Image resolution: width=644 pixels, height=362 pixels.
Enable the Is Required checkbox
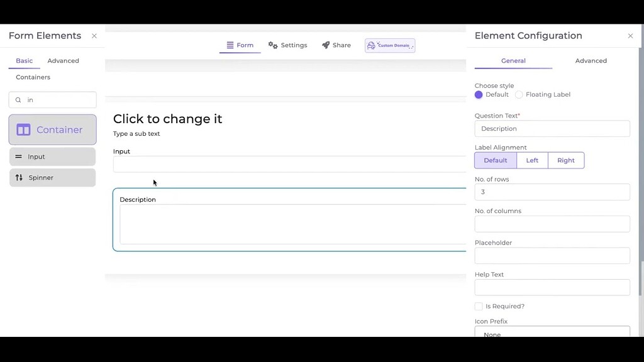click(x=479, y=306)
